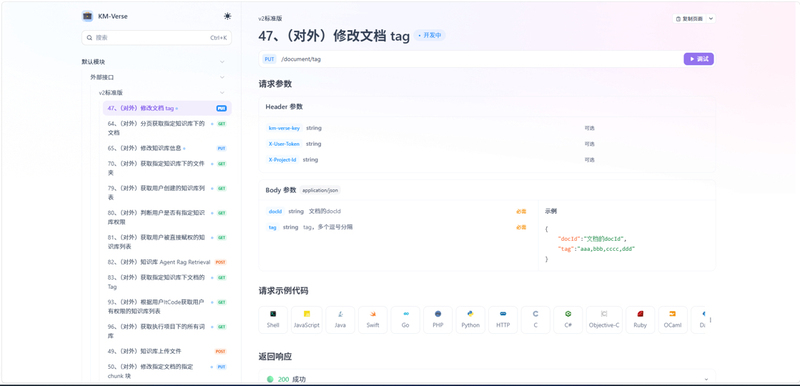Click the search box in sidebar
Screen dimensions: 800x386
coord(157,38)
